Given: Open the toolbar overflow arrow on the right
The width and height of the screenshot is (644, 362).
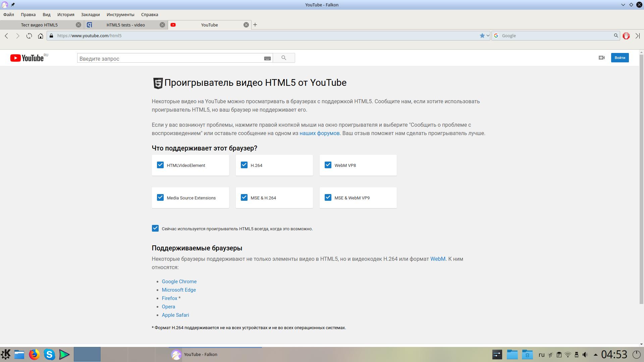Looking at the screenshot, I should point(637,36).
